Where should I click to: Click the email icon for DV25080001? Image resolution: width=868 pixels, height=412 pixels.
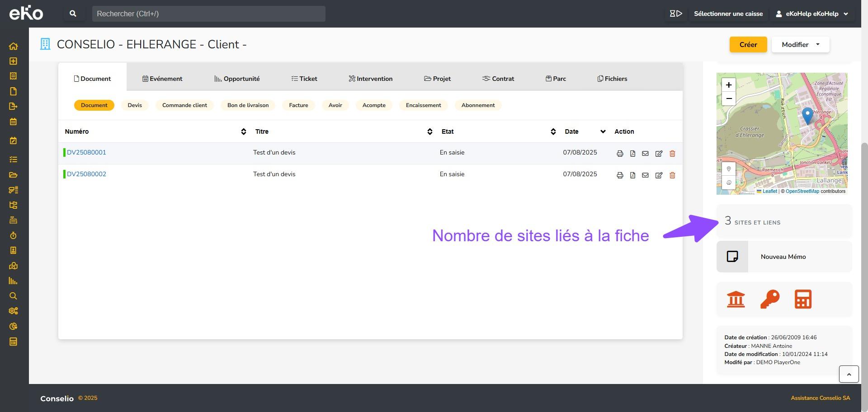(x=645, y=154)
